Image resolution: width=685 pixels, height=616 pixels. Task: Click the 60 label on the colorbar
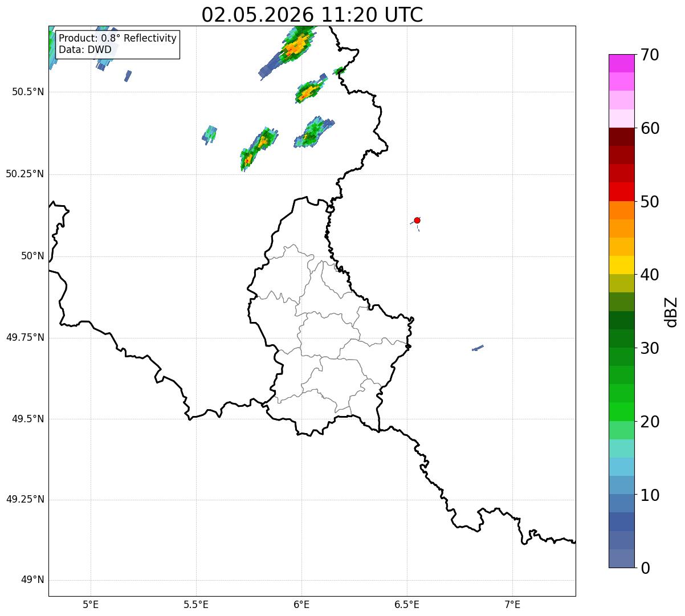click(x=650, y=128)
